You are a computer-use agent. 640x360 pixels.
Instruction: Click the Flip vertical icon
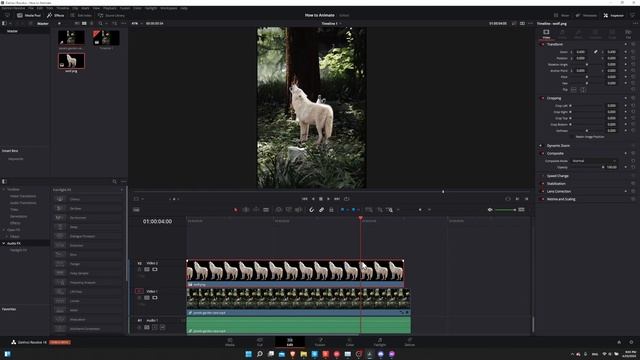pyautogui.click(x=582, y=89)
